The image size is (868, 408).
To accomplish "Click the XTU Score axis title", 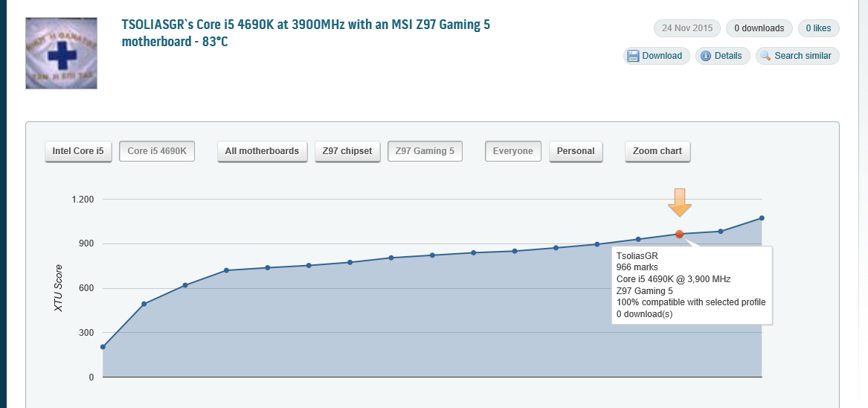I will 59,288.
